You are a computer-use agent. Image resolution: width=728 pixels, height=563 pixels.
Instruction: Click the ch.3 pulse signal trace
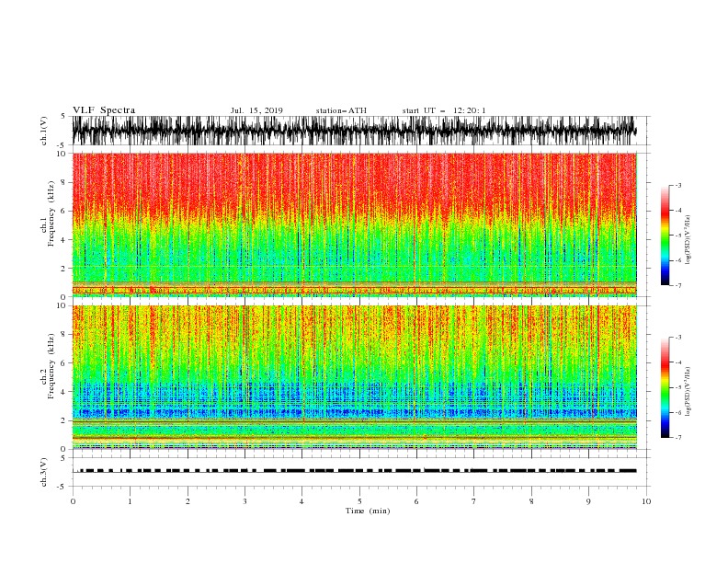(x=354, y=471)
